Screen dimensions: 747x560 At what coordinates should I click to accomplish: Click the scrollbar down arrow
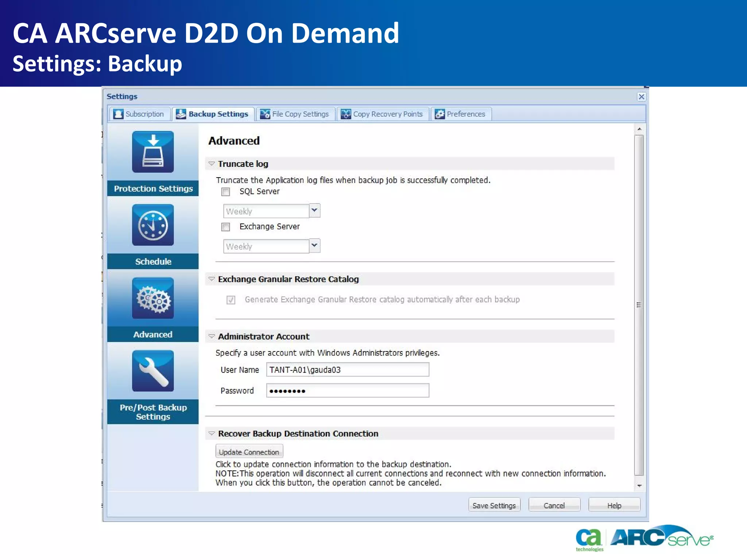(639, 486)
